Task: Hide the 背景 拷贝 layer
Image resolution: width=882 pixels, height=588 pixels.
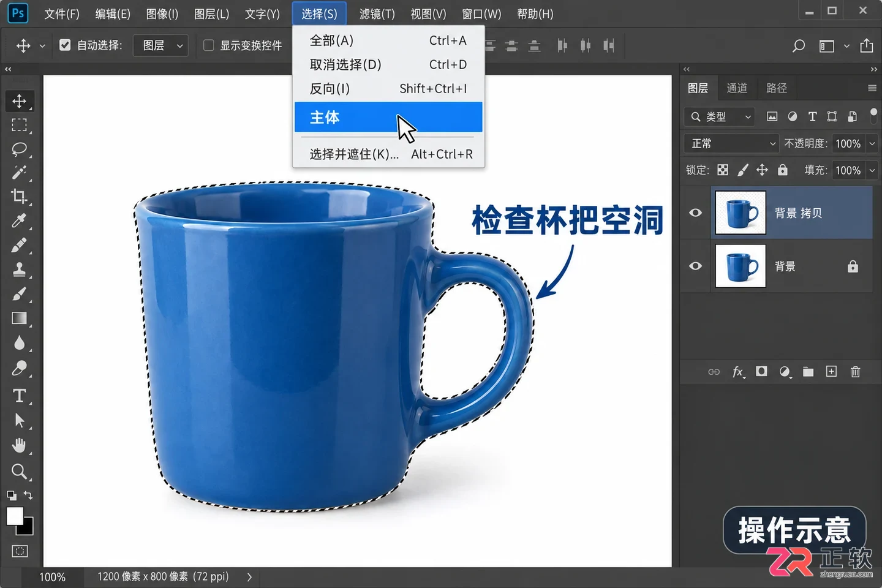Action: pos(696,213)
